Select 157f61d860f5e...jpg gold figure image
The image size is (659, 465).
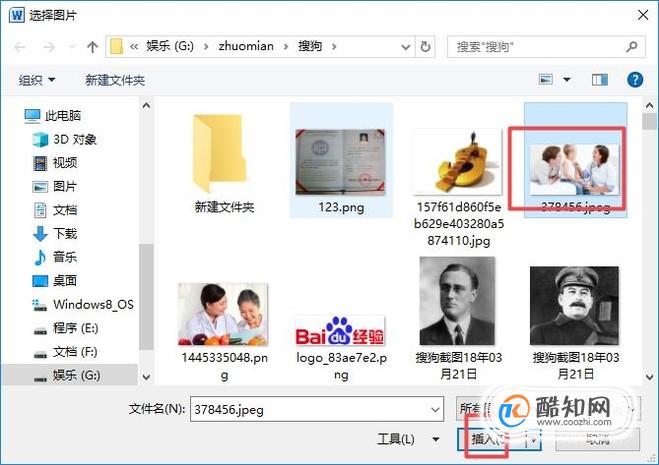(458, 161)
